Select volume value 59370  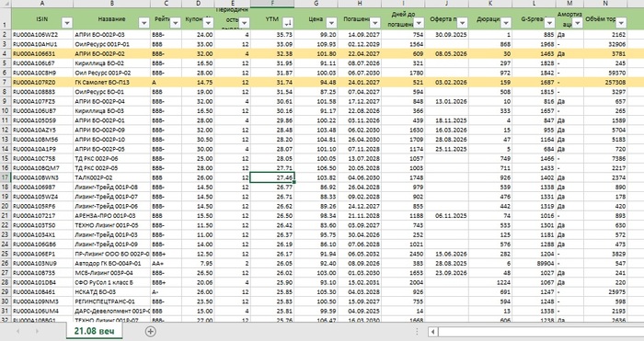point(605,73)
